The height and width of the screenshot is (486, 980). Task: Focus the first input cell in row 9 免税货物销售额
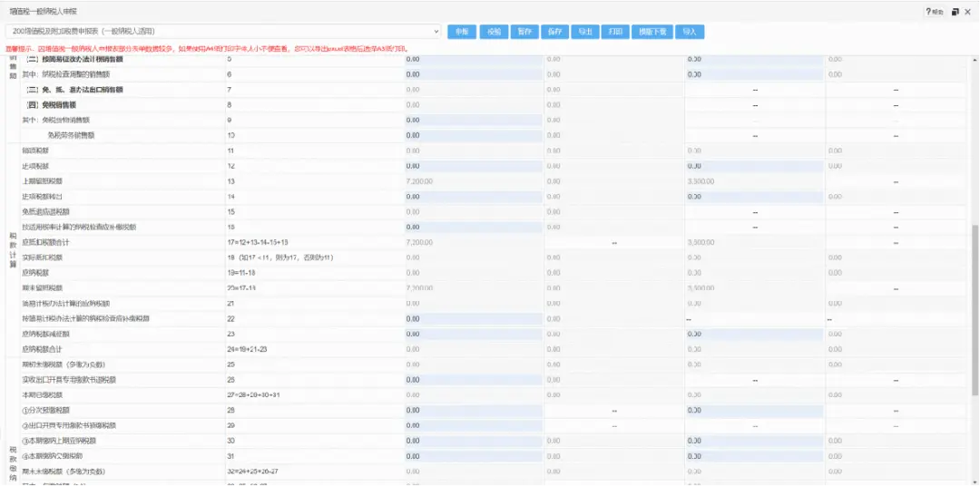click(473, 120)
